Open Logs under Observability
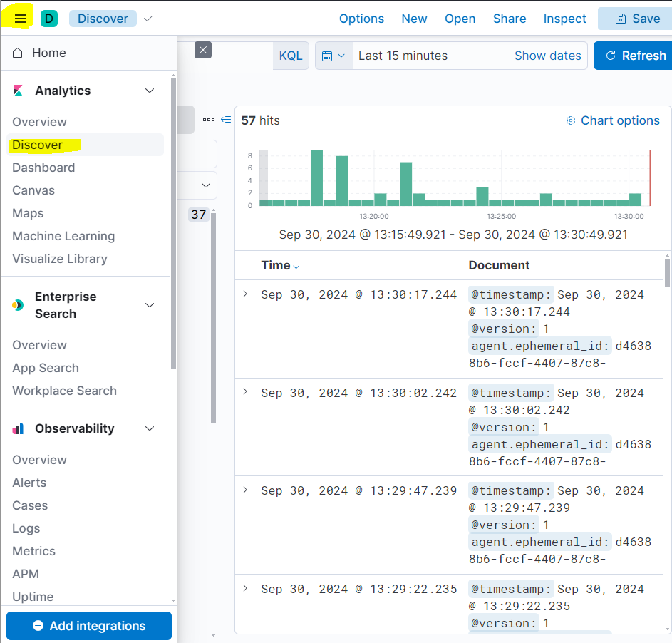The height and width of the screenshot is (643, 672). [26, 528]
